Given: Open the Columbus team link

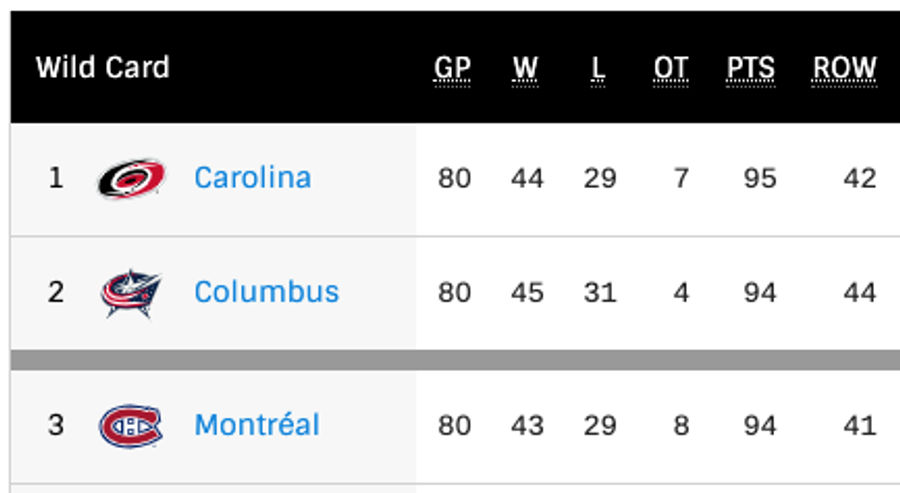Looking at the screenshot, I should pos(266,292).
